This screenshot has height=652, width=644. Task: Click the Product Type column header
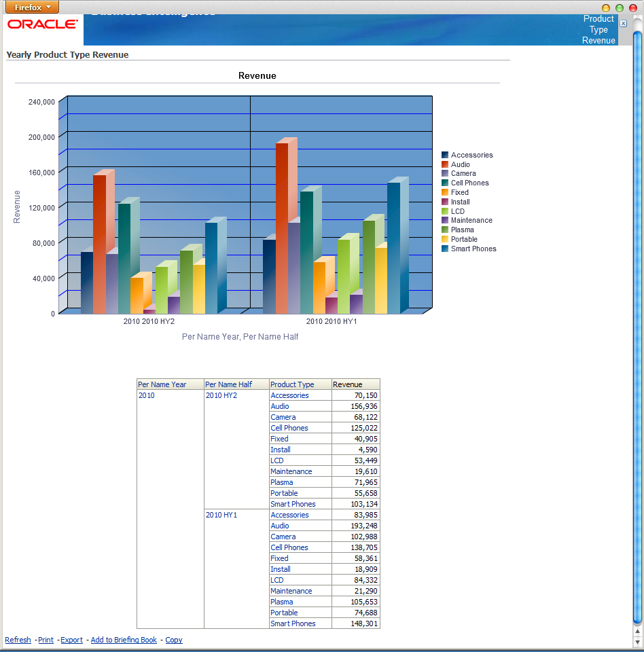291,384
